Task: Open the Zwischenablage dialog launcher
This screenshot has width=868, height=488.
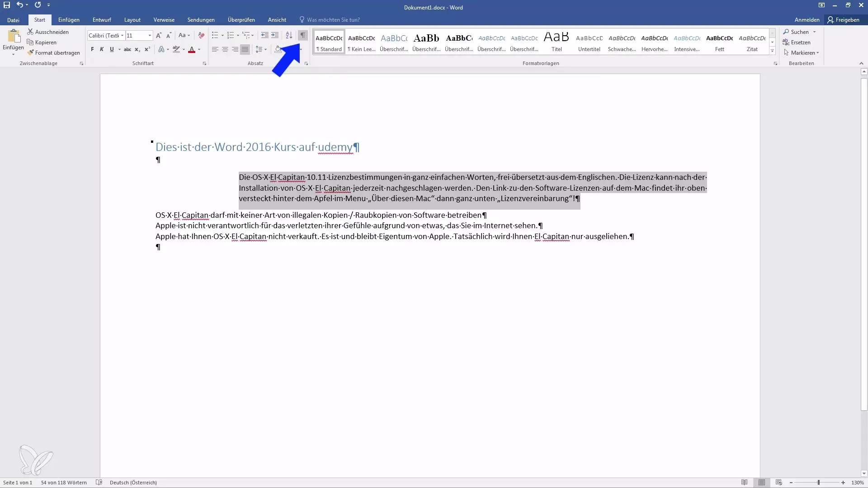Action: point(81,64)
